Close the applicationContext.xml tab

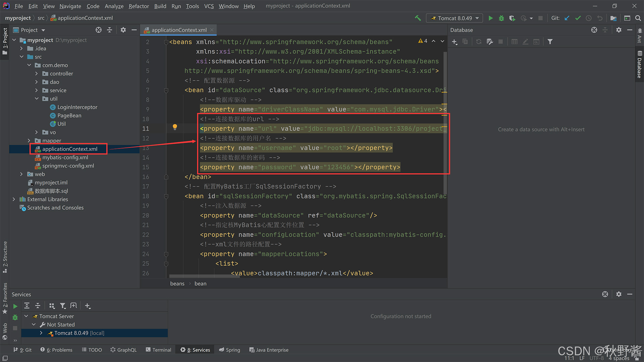point(212,30)
